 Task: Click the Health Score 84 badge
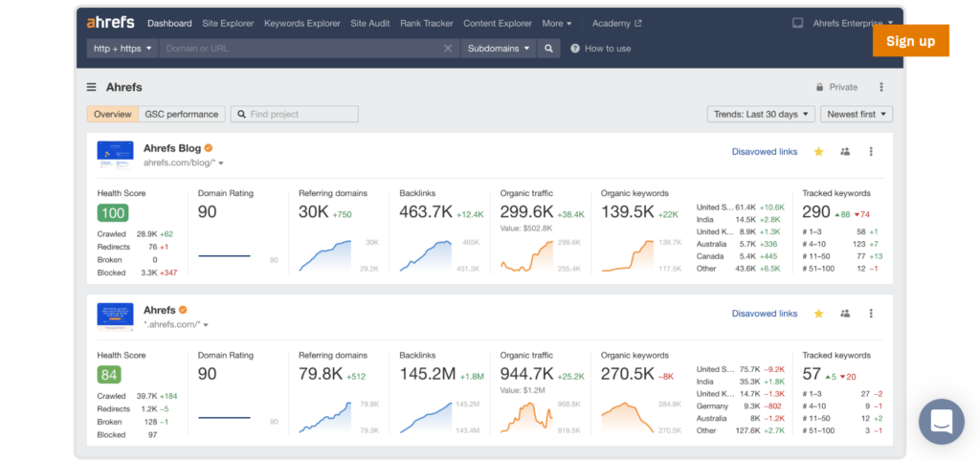(x=109, y=375)
